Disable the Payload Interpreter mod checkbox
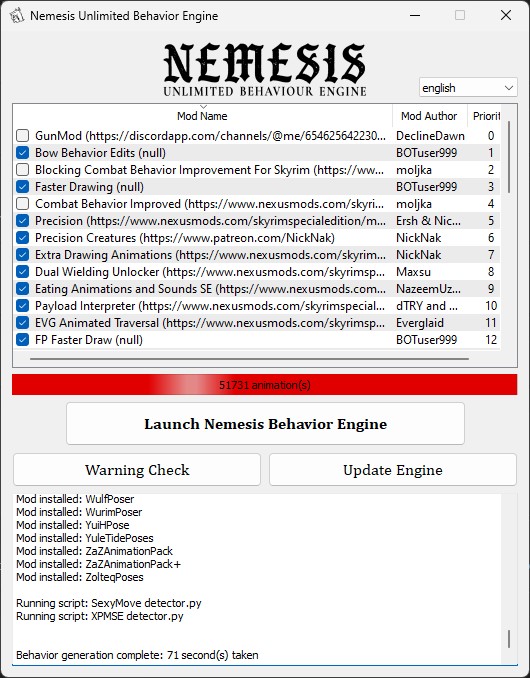530x678 pixels. point(22,306)
